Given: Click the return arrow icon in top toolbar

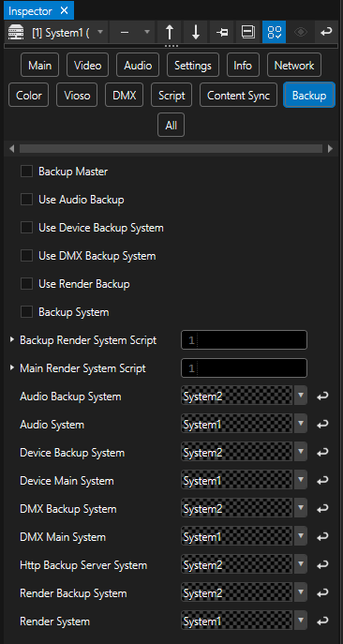Looking at the screenshot, I should pyautogui.click(x=327, y=32).
